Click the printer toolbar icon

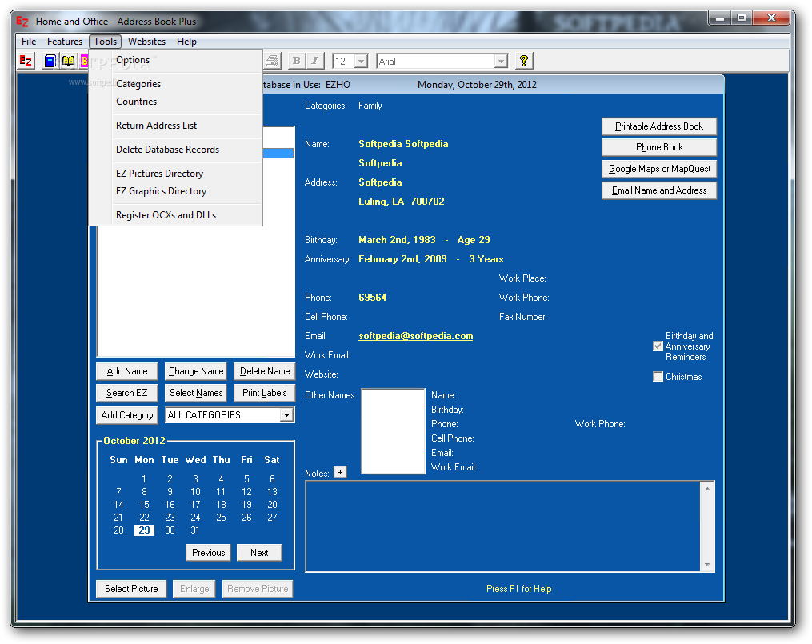[x=272, y=61]
